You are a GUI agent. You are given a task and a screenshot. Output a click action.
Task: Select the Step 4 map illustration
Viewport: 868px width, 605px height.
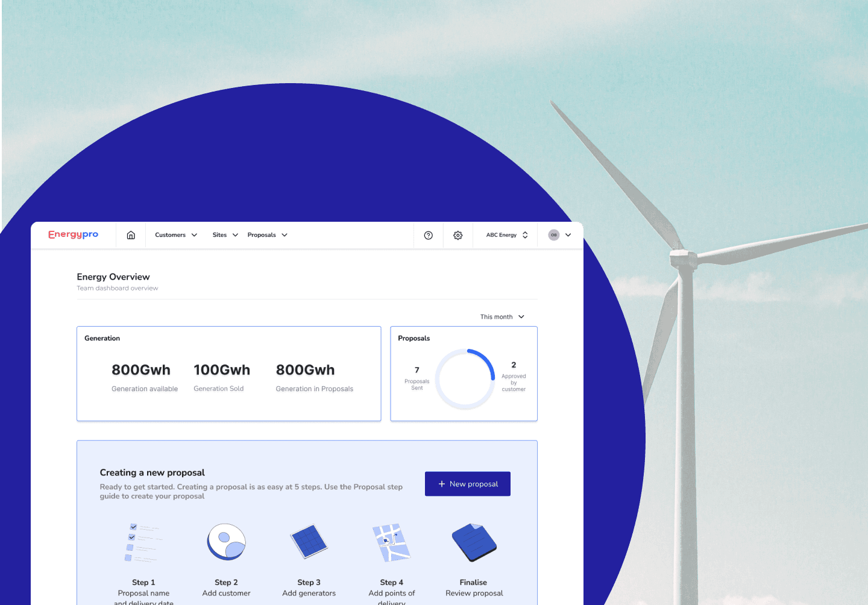click(392, 542)
